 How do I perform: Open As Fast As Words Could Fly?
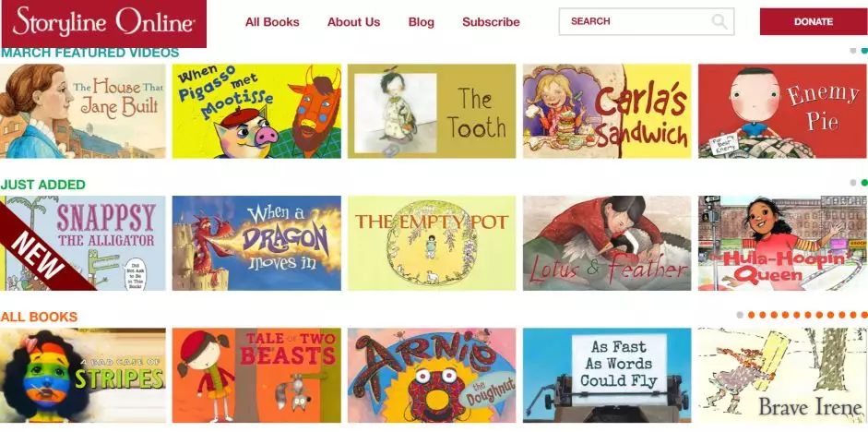click(x=607, y=375)
